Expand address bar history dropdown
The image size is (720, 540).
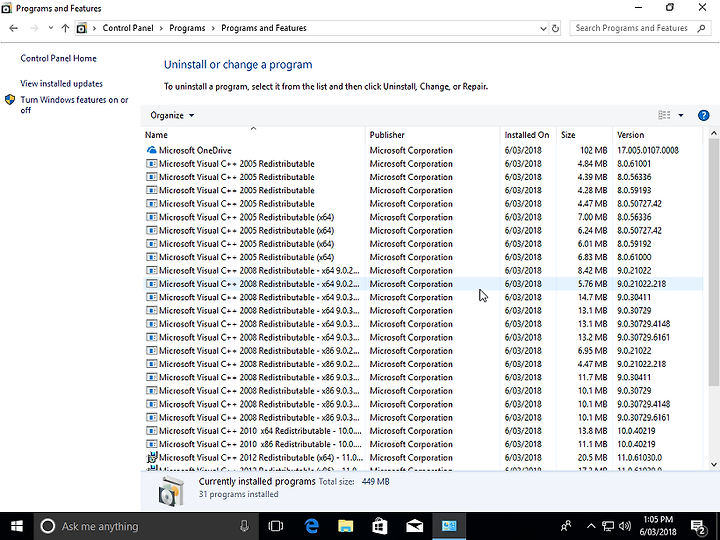tap(543, 28)
